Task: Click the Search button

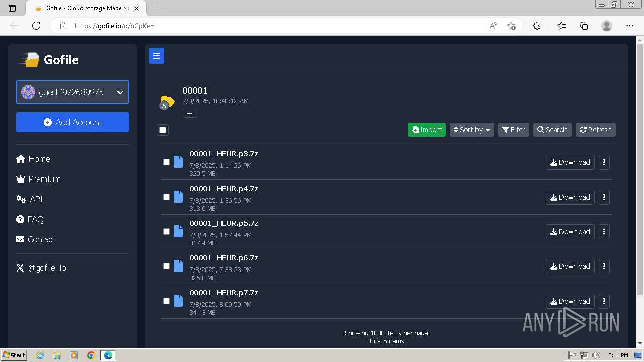Action: (x=552, y=130)
